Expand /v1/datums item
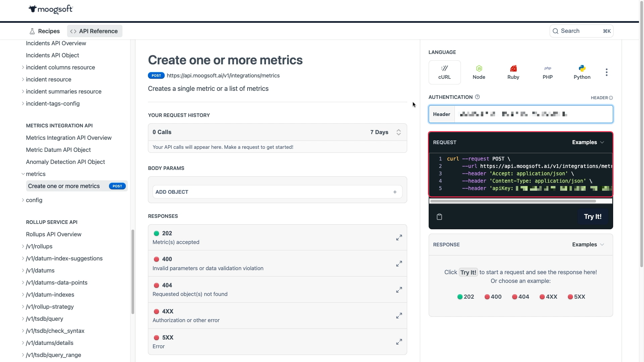 coord(23,270)
